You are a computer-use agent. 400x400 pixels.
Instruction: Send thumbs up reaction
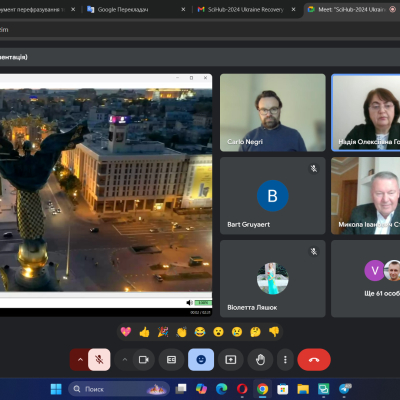point(144,332)
